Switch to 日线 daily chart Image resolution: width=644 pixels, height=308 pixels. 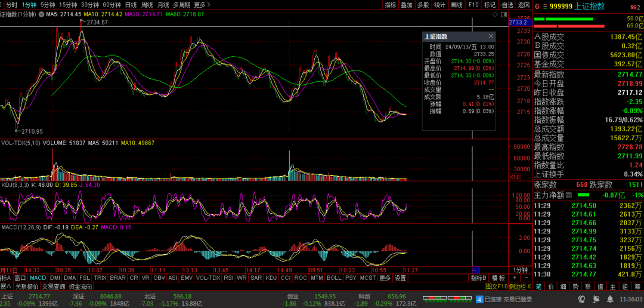(131, 5)
